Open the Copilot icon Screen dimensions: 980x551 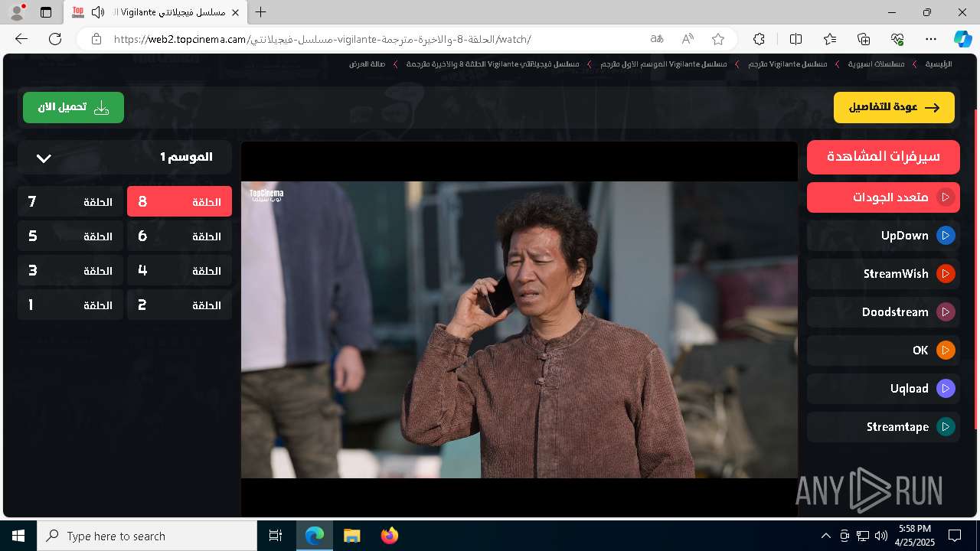[962, 39]
